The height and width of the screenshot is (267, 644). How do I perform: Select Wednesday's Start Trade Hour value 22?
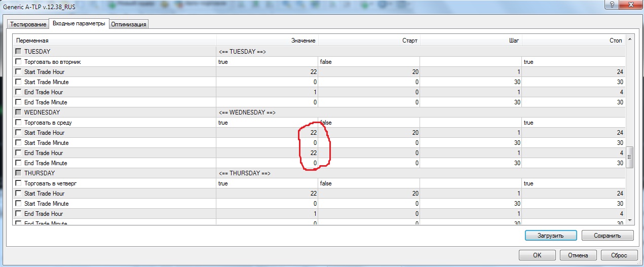[x=268, y=133]
